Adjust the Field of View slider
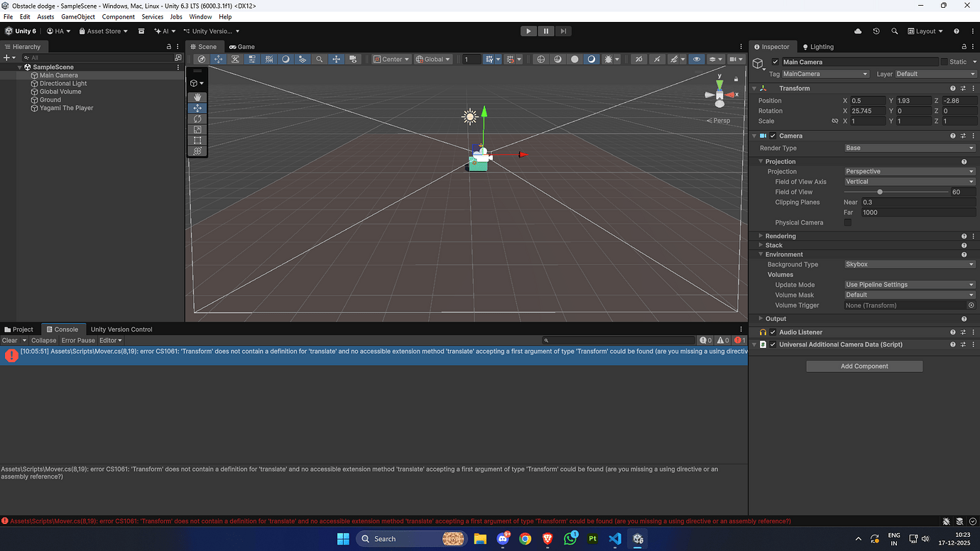This screenshot has width=980, height=551. tap(898, 192)
